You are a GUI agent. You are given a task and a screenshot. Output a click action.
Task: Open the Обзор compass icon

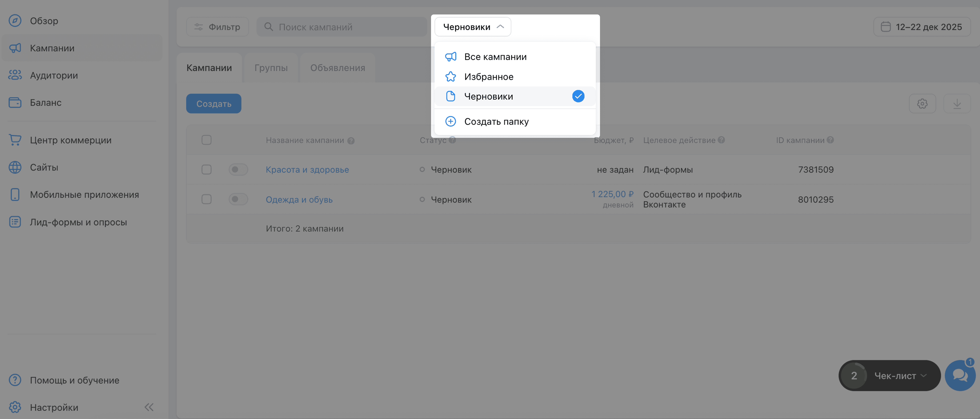(15, 20)
